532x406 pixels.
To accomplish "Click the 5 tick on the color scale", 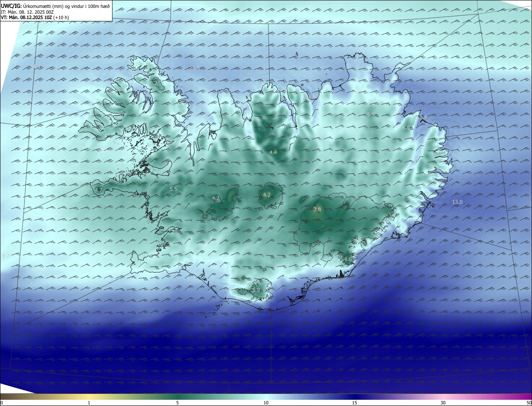I will click(x=177, y=403).
